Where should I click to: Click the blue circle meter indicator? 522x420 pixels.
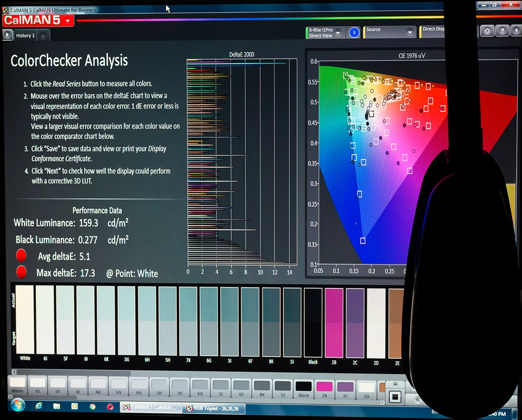[354, 33]
